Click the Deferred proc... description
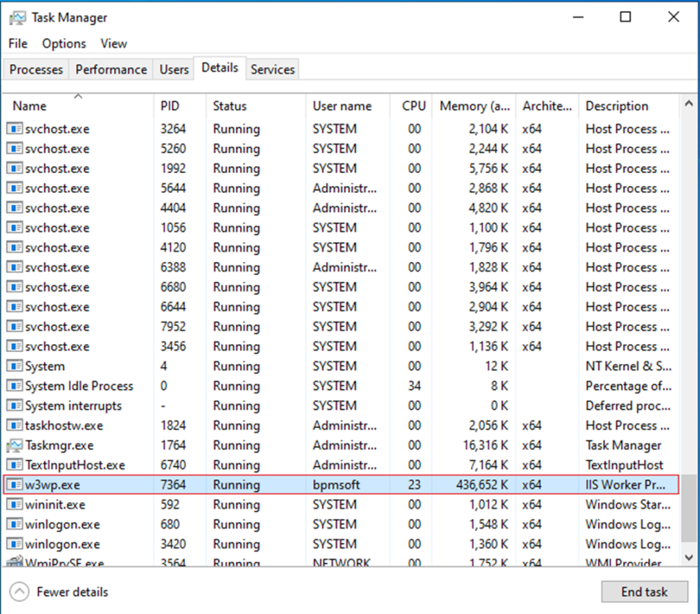Image resolution: width=700 pixels, height=614 pixels. point(628,405)
